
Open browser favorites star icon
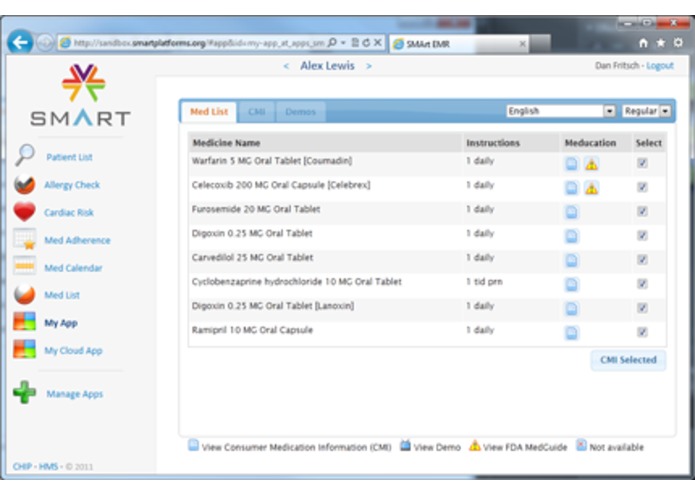(x=660, y=43)
